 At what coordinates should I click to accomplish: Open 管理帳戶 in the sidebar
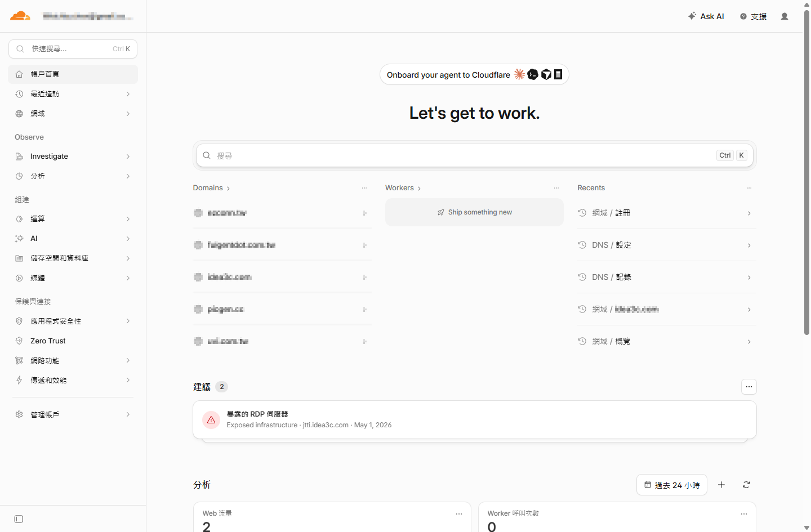73,415
